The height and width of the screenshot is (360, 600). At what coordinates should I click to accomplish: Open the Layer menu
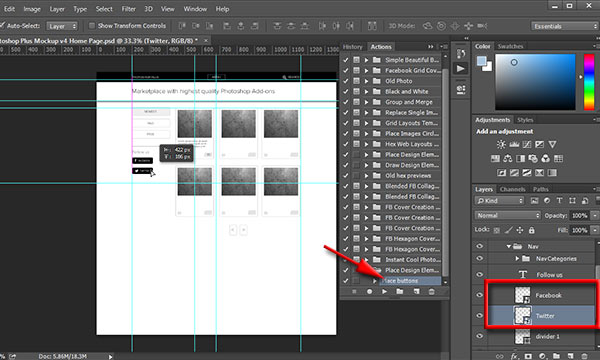[57, 9]
